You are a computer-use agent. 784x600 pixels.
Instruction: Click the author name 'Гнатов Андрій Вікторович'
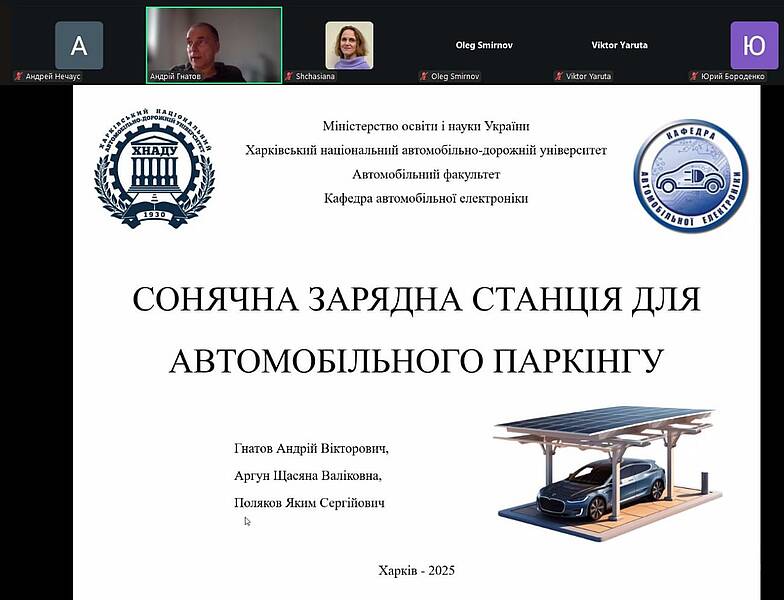311,450
